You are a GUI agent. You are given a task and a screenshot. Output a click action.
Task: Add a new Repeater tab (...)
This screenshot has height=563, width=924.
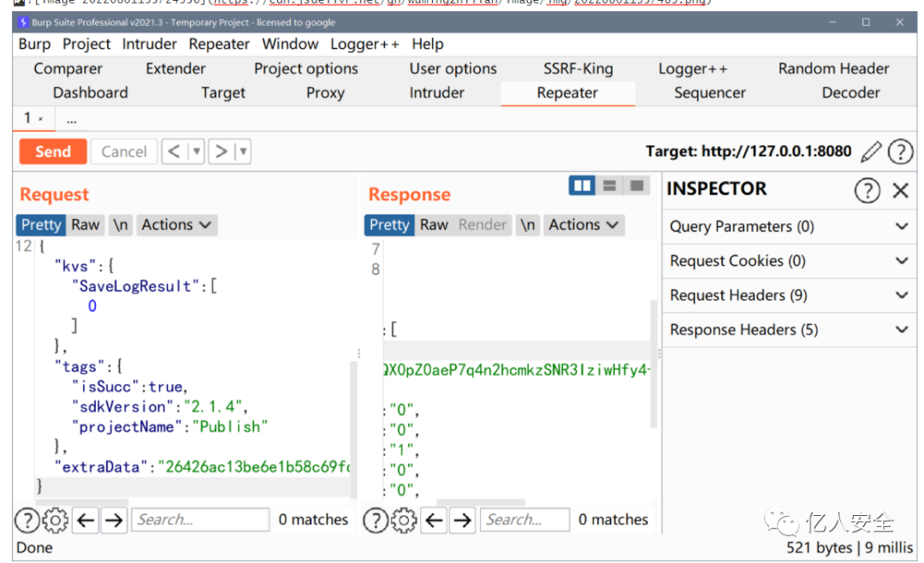point(71,120)
